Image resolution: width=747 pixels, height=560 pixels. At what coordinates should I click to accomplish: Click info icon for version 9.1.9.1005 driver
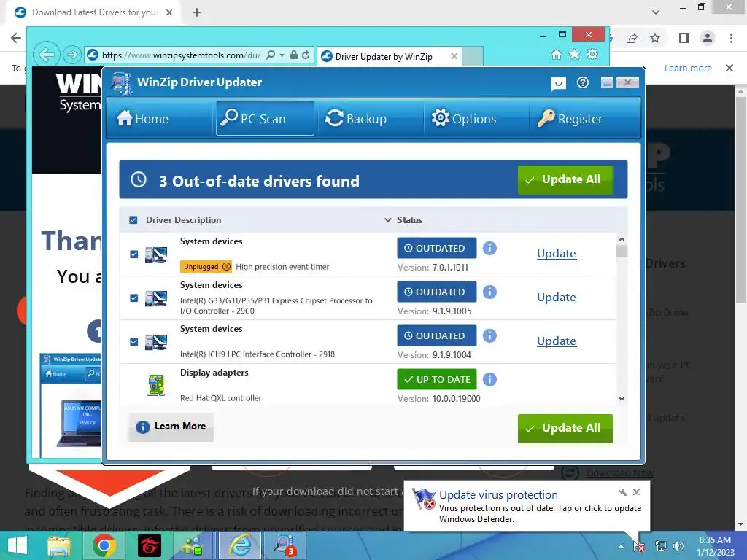[489, 292]
